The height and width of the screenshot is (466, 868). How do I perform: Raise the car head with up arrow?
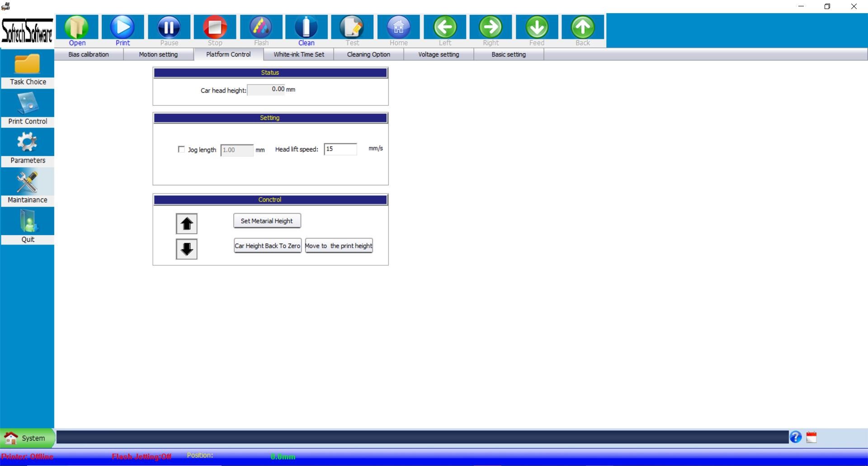click(187, 224)
